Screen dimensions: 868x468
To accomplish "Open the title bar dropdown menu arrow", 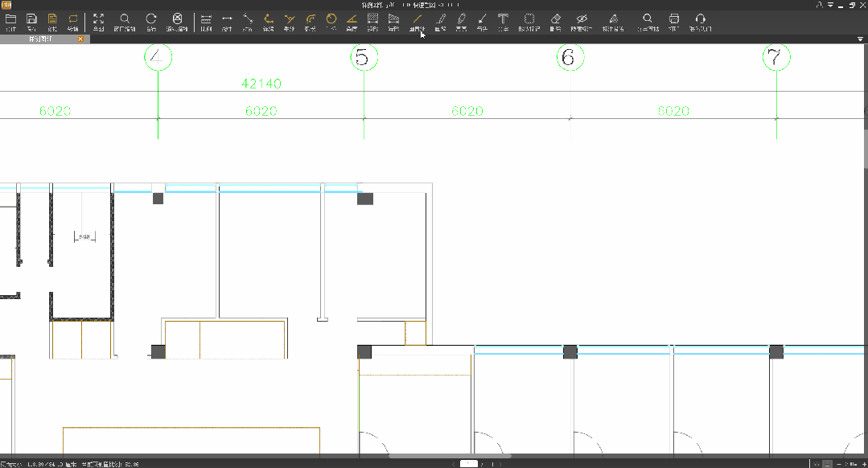I will point(830,5).
